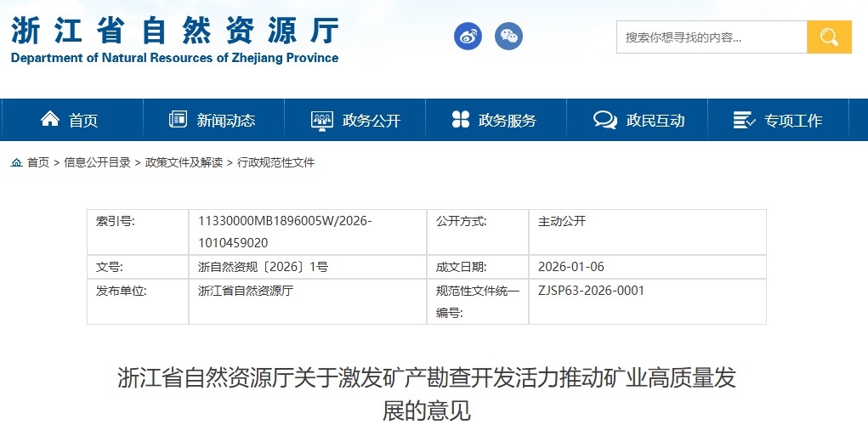This screenshot has height=436, width=868.
Task: Go to 行政规范性文件 in the breadcrumb
Action: click(x=275, y=162)
